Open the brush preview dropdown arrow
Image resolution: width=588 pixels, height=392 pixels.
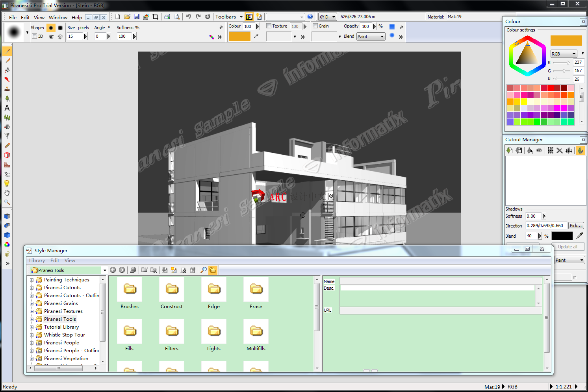tap(27, 32)
